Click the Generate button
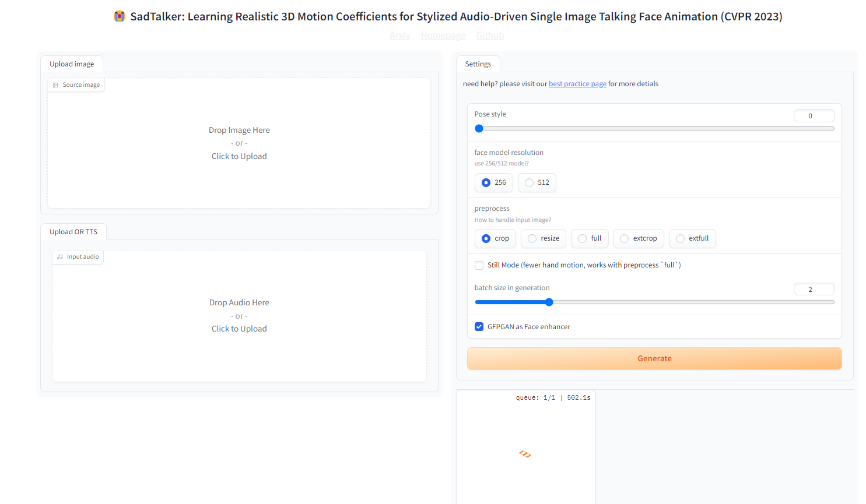The image size is (866, 504). 654,358
